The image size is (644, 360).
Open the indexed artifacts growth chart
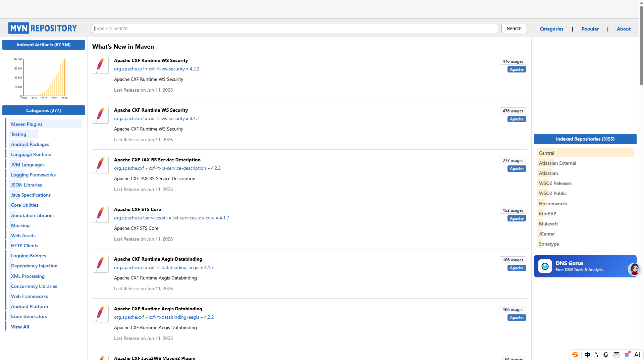point(45,79)
